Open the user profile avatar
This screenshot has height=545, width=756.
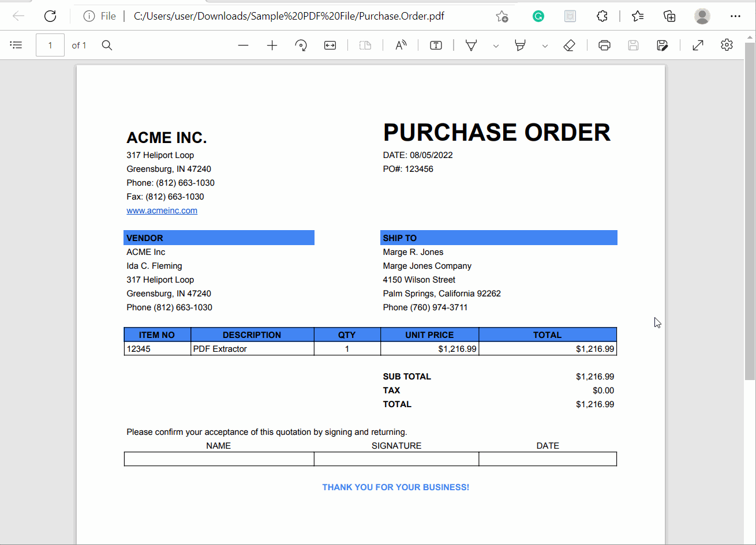[x=702, y=16]
